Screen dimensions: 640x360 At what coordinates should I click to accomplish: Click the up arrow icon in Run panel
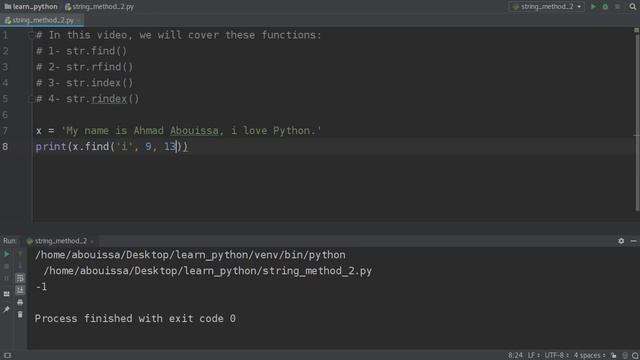coord(20,254)
